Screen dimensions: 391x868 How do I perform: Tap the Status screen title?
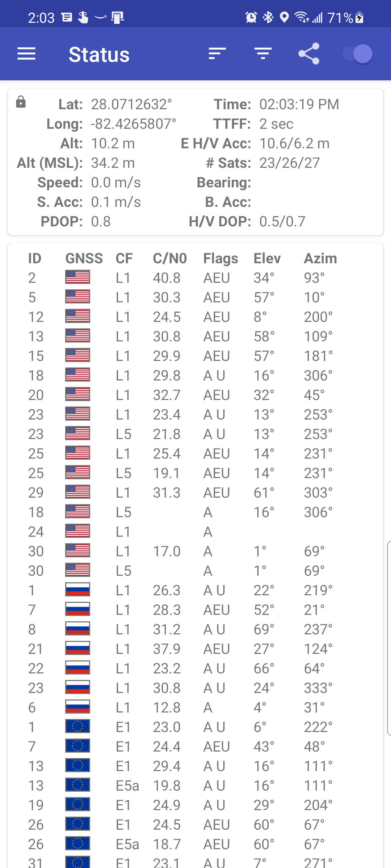[x=99, y=55]
